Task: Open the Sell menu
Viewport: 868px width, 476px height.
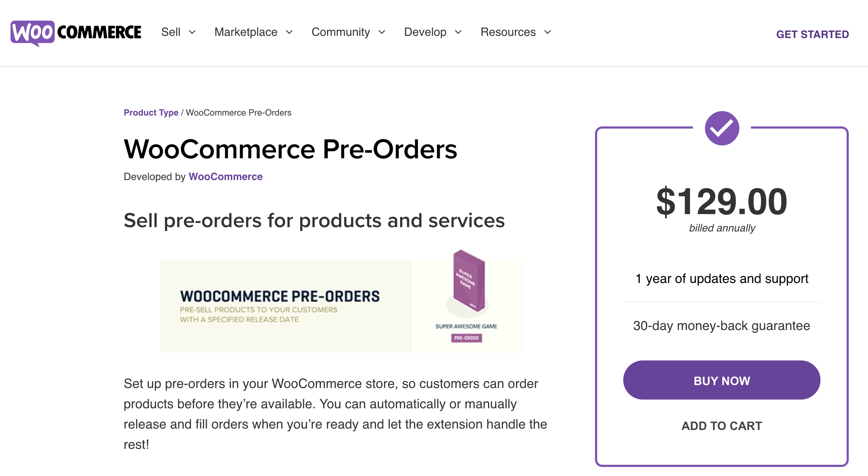Action: click(171, 32)
